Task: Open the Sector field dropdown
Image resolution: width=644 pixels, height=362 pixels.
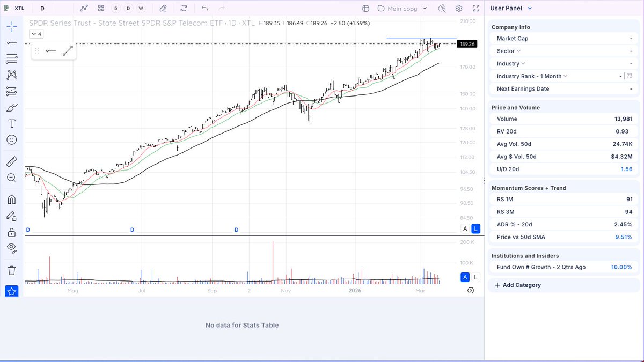Action: pos(509,51)
